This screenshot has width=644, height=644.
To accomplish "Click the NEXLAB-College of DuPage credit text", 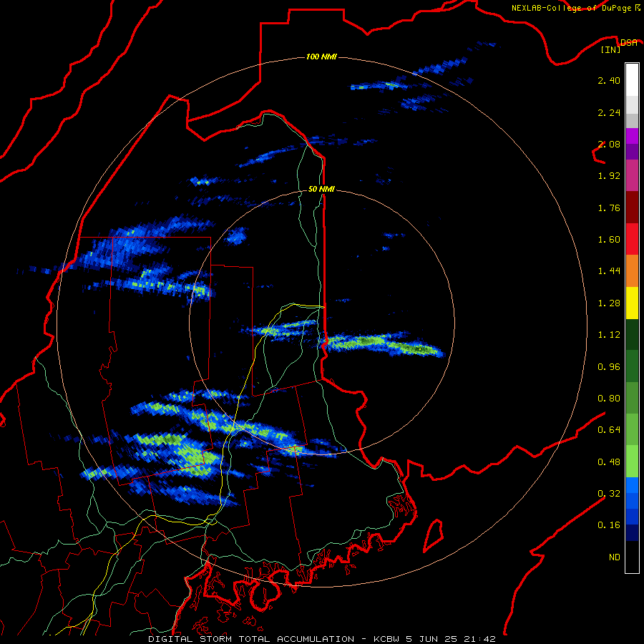I will [572, 8].
